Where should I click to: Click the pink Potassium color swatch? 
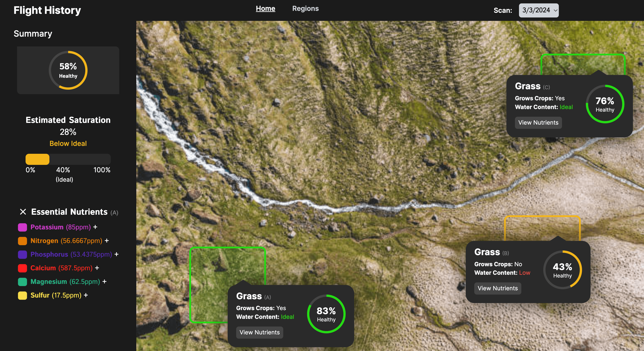point(23,227)
